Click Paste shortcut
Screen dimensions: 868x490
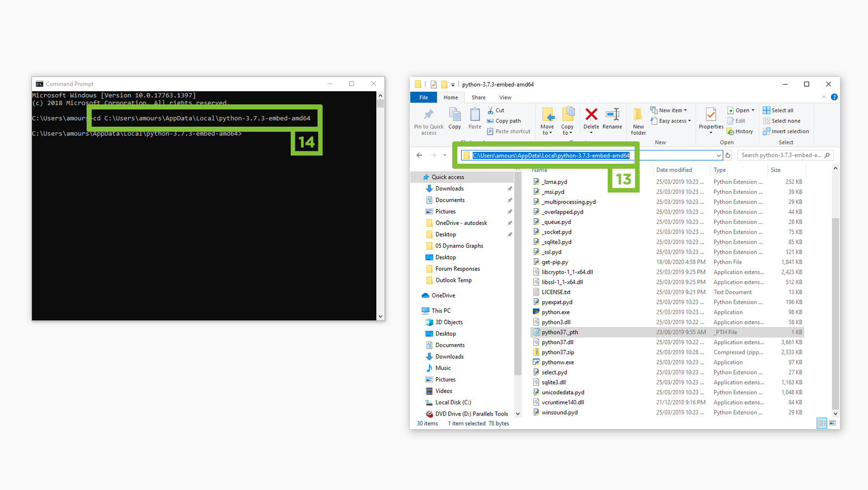click(509, 131)
